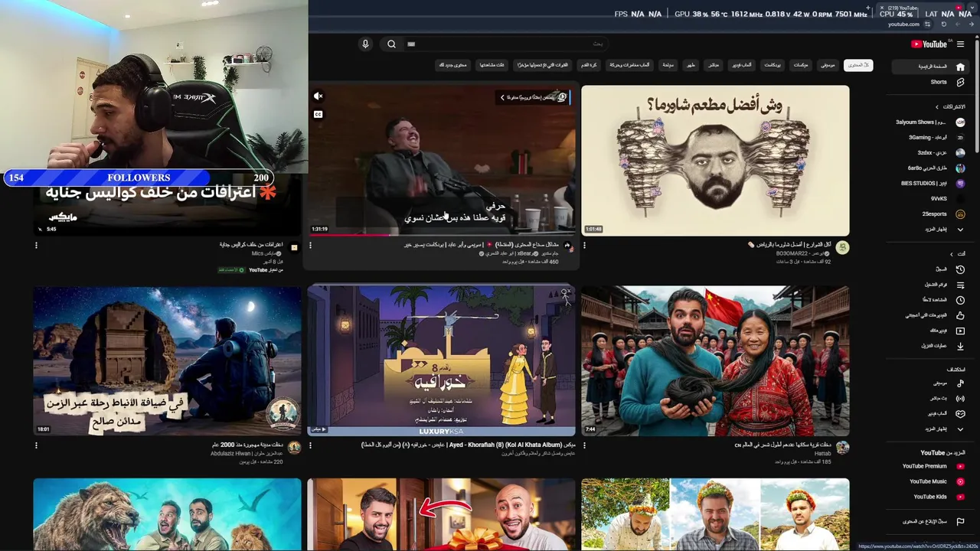Toggle closed captions on the preview video
The width and height of the screenshot is (980, 551).
(318, 115)
